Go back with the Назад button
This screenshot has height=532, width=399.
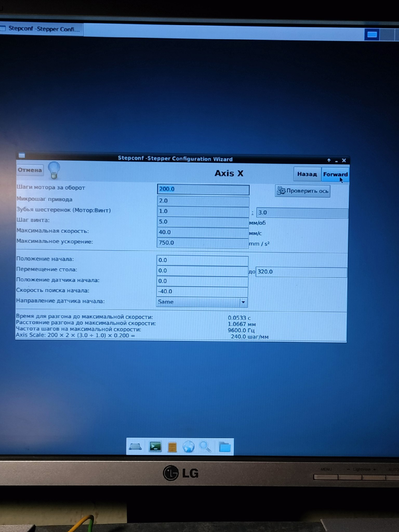tap(307, 174)
